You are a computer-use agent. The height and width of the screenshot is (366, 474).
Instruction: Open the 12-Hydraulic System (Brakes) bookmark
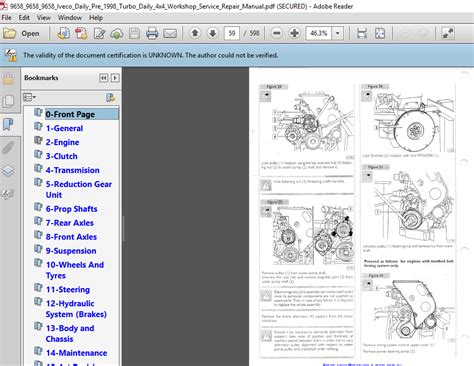(x=76, y=309)
